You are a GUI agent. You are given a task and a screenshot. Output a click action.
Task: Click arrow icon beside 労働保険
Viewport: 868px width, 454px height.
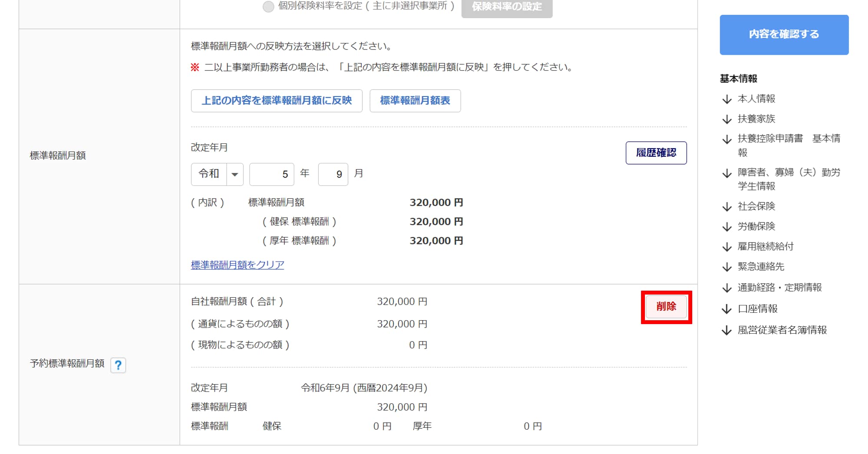tap(727, 227)
